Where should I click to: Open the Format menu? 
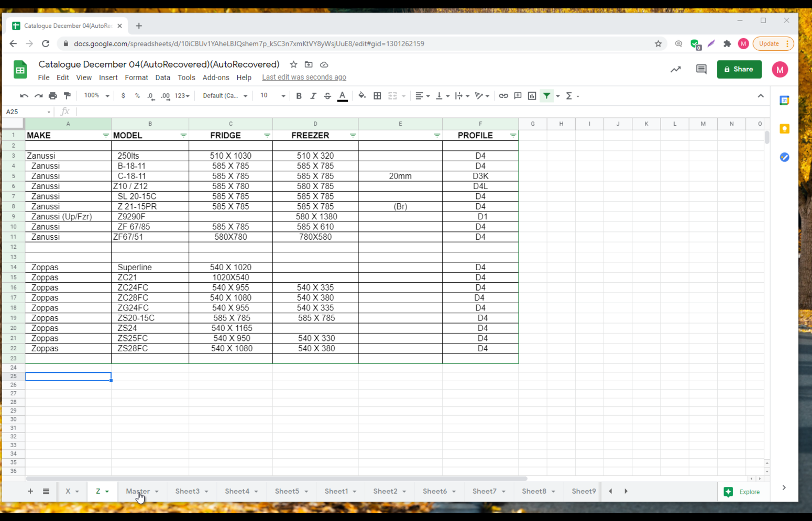[x=136, y=77]
